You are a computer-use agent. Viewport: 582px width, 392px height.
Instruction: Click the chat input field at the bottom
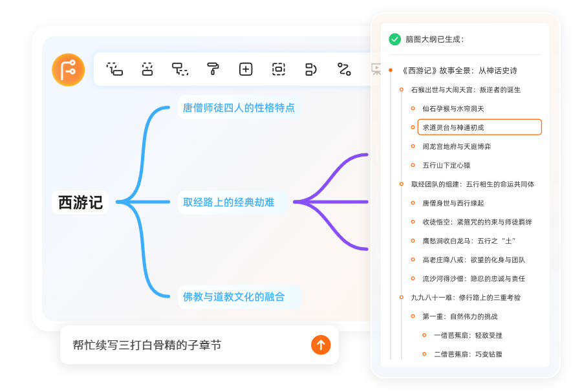coord(181,345)
